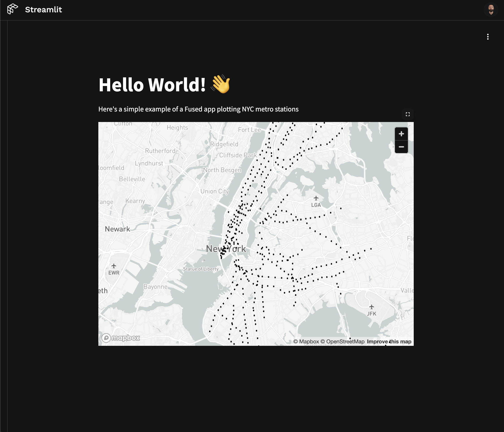Click the Fused logo icon in header
Screen dimensions: 504x432
click(12, 9)
